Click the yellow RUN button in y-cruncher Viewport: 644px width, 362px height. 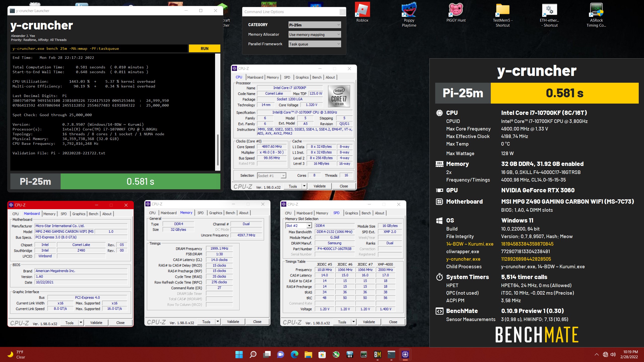(205, 49)
